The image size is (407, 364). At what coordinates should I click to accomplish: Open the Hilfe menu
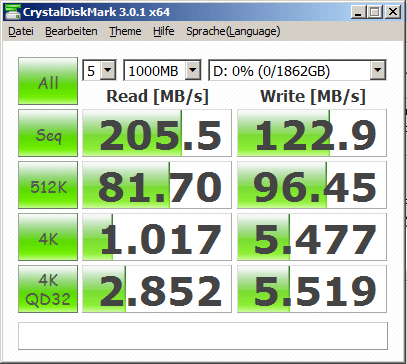click(x=164, y=31)
